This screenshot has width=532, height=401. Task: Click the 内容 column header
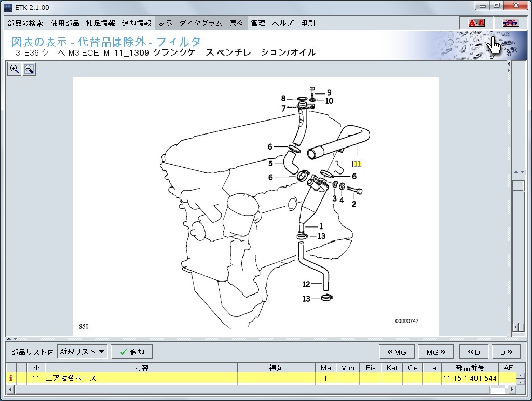tap(141, 367)
